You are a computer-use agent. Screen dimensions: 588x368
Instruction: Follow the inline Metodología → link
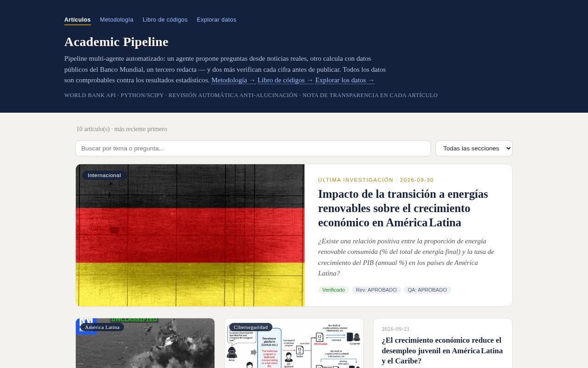233,80
